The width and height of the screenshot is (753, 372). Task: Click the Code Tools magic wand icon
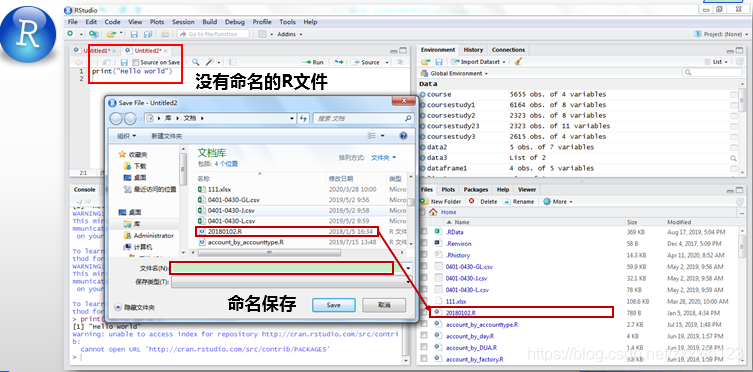pos(210,62)
